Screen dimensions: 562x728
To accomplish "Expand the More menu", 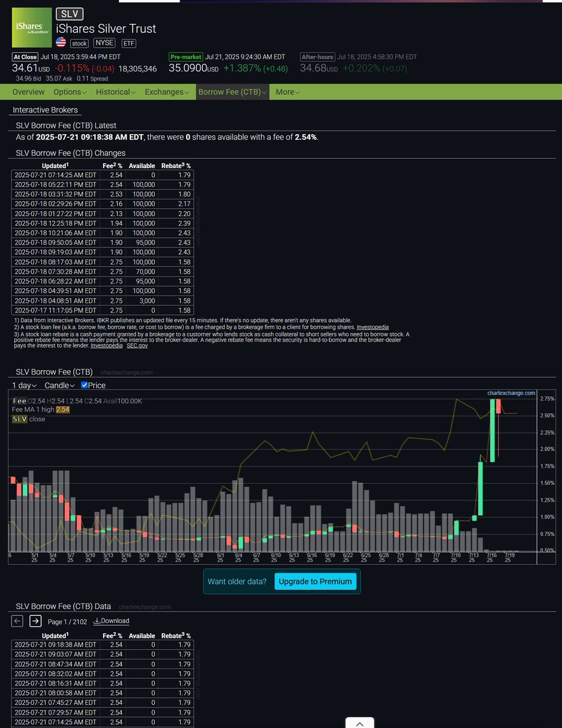I will [x=287, y=92].
